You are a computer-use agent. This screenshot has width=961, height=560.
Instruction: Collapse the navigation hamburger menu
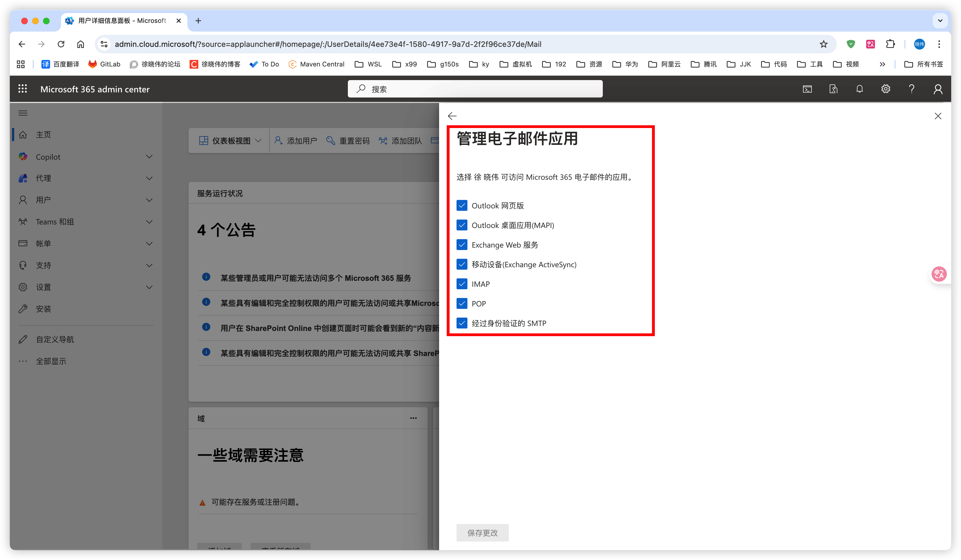point(23,113)
